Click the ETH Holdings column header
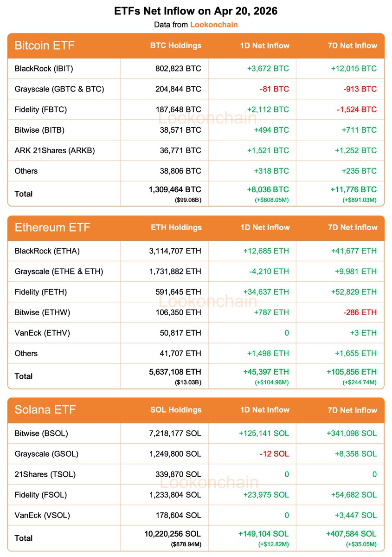 [176, 227]
